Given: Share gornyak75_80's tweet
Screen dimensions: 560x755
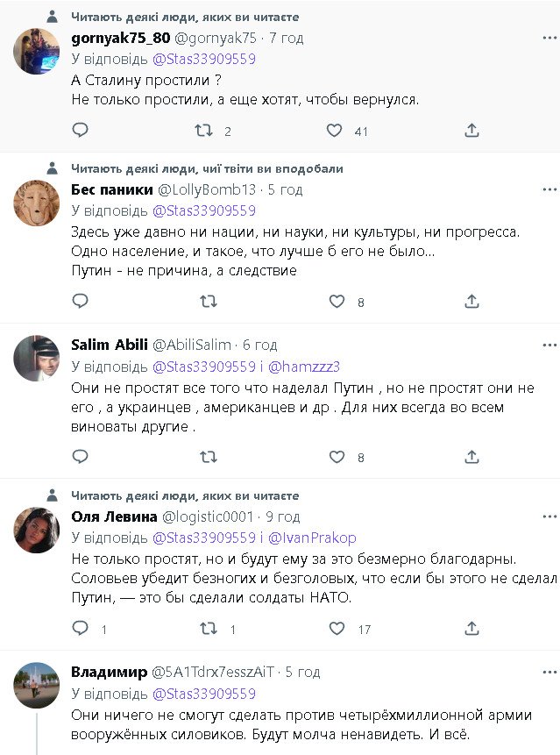Looking at the screenshot, I should click(471, 131).
